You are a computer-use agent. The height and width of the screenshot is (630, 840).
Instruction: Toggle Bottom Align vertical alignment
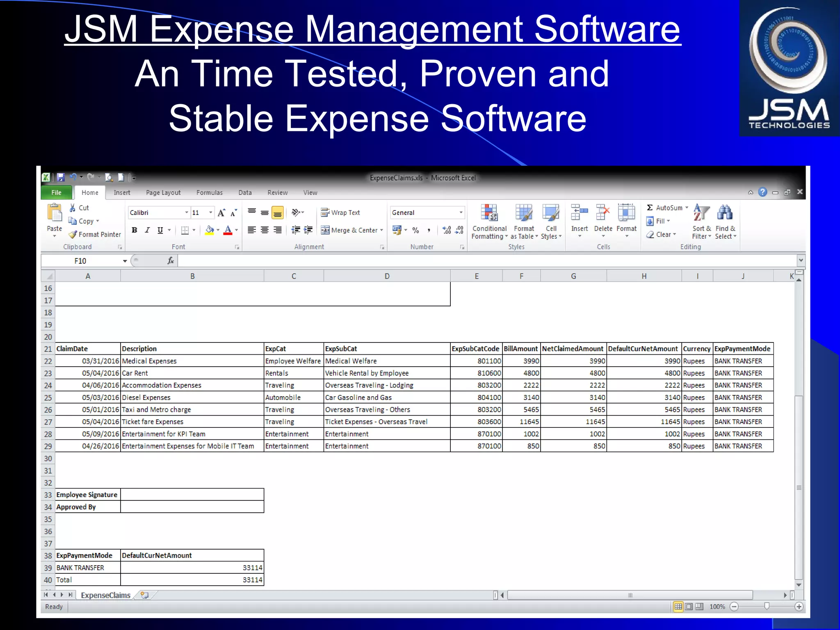pyautogui.click(x=278, y=212)
